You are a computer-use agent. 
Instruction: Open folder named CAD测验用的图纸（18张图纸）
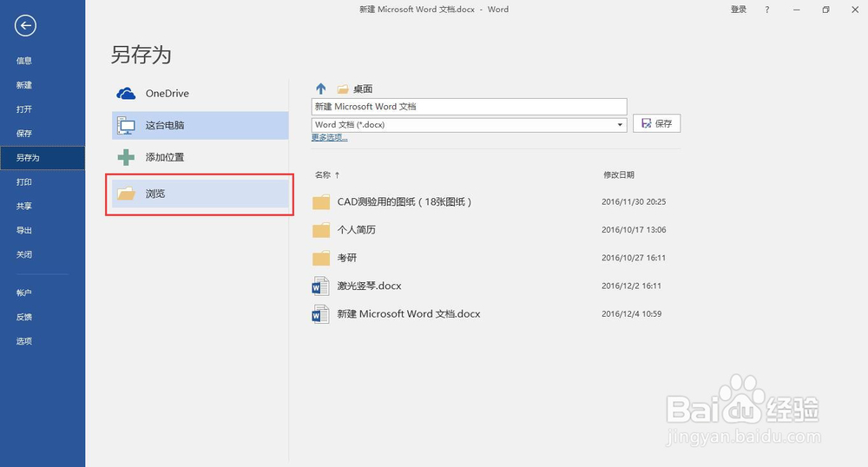(404, 202)
